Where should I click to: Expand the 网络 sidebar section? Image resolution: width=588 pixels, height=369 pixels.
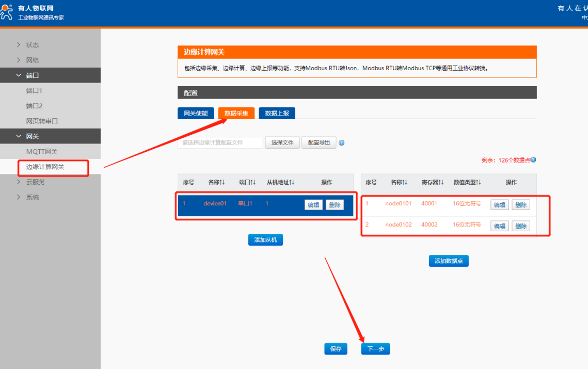(33, 60)
